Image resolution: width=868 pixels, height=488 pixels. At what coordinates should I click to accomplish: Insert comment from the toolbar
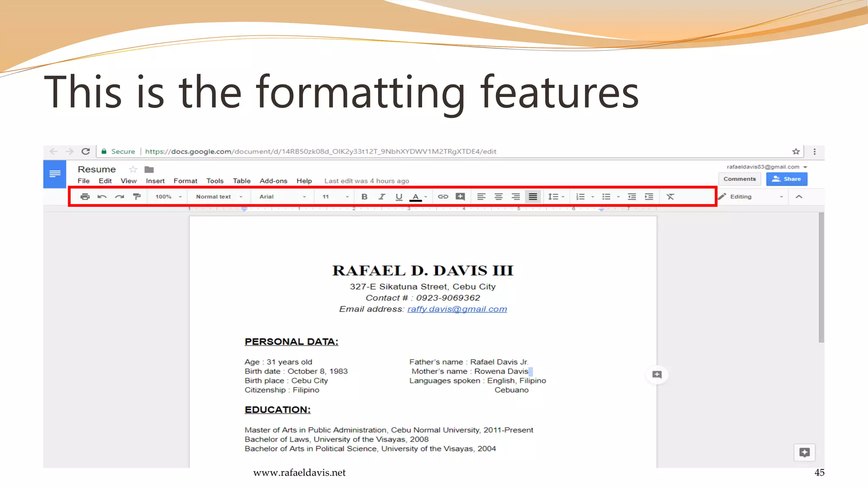460,197
